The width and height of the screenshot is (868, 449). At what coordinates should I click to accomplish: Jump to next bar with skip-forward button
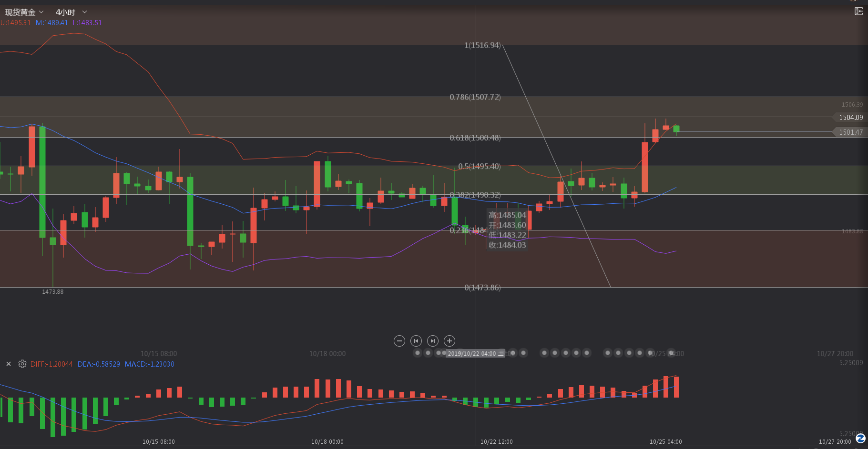[x=433, y=341]
